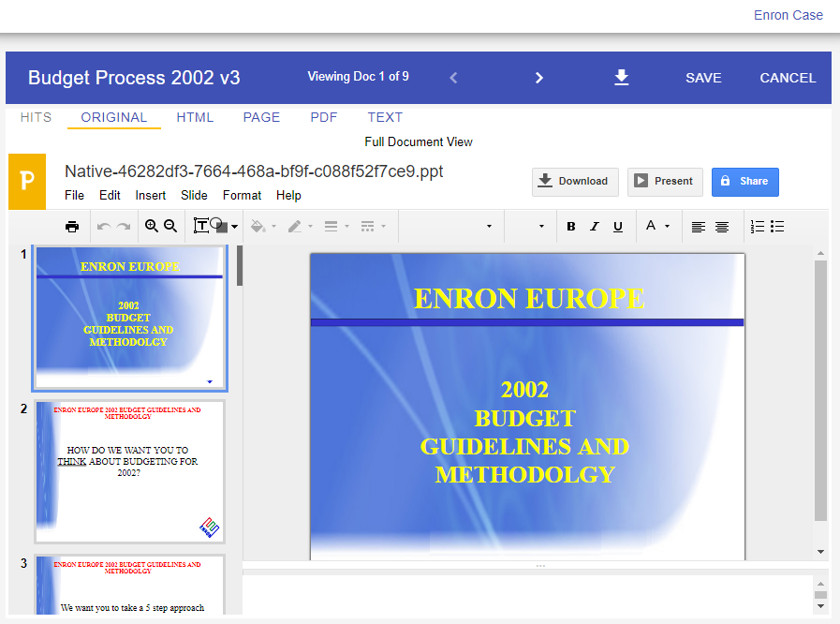Click the blue Share button
Viewport: 840px width, 624px height.
(745, 182)
